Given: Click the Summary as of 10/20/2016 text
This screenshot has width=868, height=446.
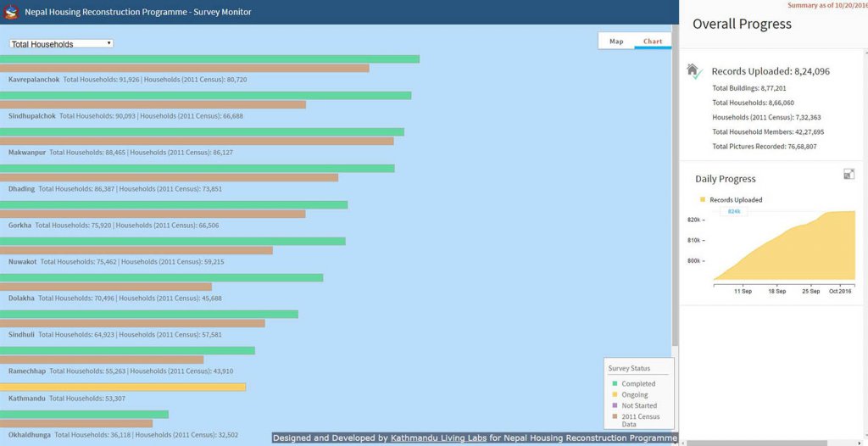Looking at the screenshot, I should 827,5.
